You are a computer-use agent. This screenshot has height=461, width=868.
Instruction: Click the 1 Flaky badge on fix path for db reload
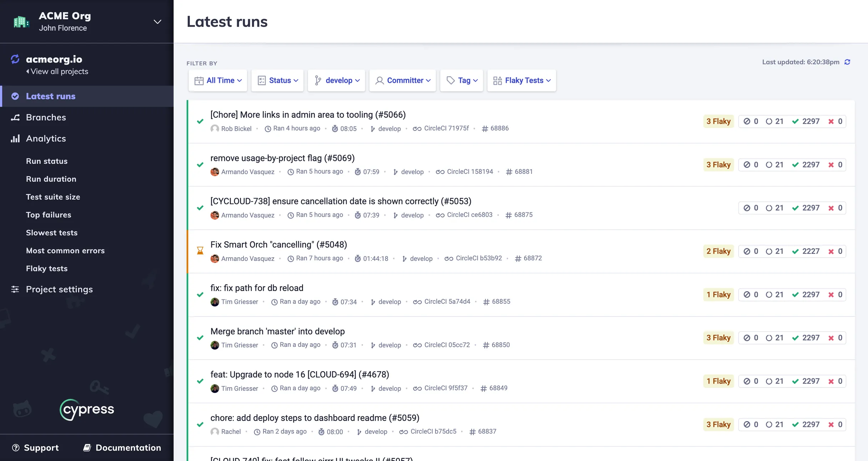pyautogui.click(x=718, y=295)
